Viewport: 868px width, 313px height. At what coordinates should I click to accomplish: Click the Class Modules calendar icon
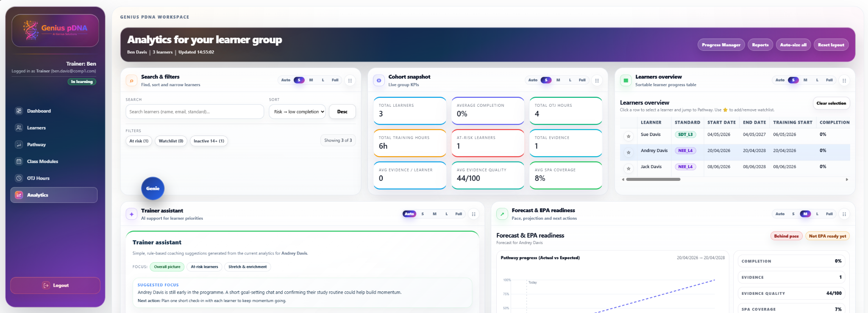[19, 161]
